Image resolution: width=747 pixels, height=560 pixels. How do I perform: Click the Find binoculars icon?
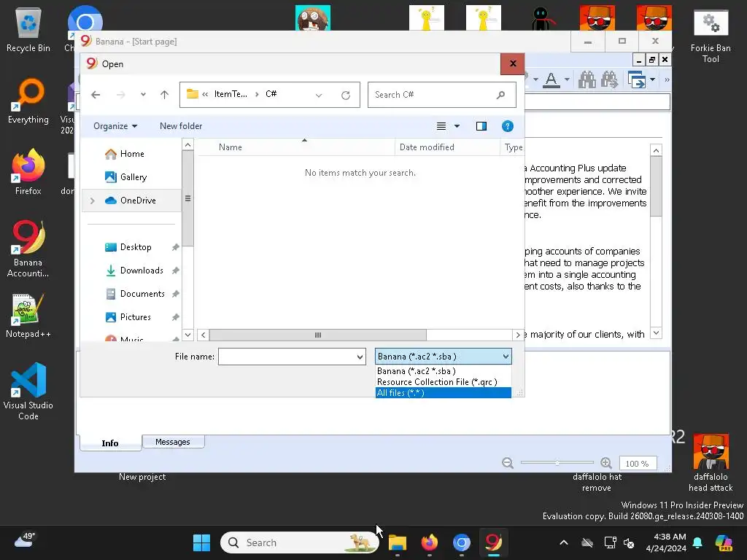click(587, 79)
